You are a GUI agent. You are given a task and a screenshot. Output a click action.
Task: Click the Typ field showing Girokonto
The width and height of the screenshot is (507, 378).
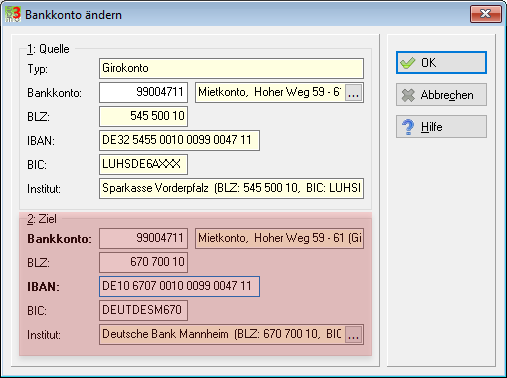[x=231, y=68]
